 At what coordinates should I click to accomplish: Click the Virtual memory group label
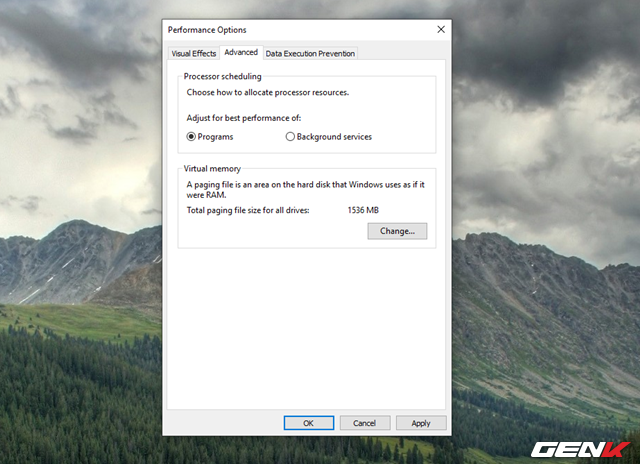[212, 169]
